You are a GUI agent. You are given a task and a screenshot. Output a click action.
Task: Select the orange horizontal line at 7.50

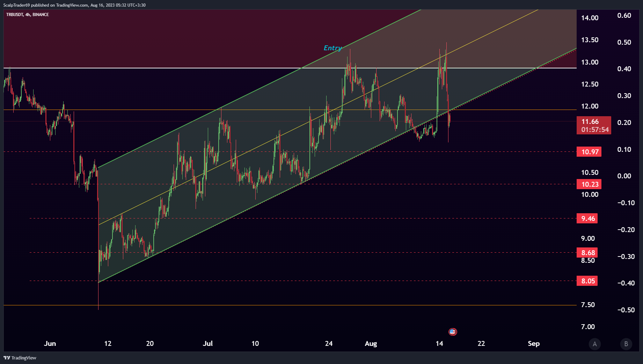(290, 305)
